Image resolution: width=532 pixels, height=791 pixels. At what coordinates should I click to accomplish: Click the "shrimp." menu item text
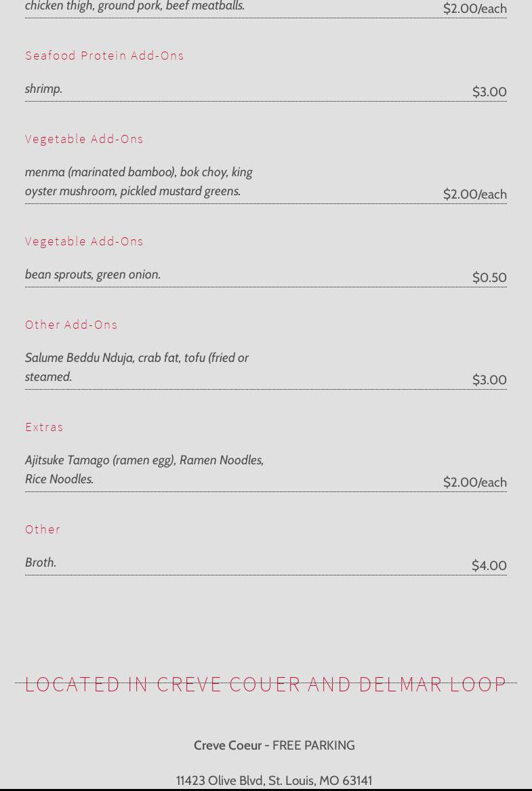coord(43,89)
